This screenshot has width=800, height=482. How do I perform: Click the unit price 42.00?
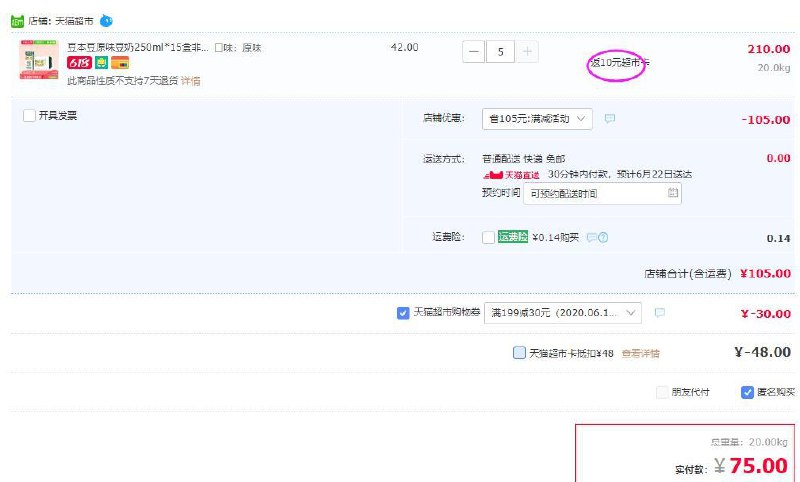(405, 47)
